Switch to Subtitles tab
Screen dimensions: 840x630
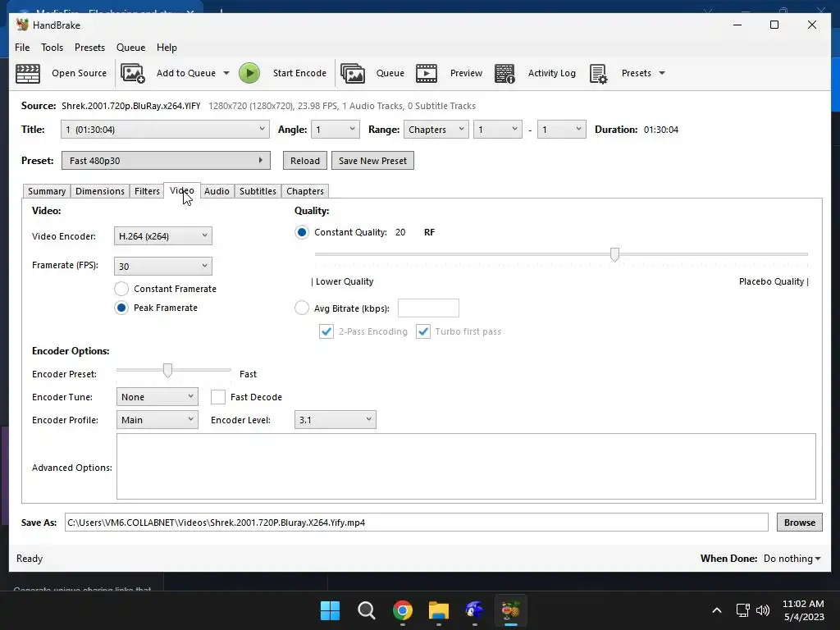point(258,191)
